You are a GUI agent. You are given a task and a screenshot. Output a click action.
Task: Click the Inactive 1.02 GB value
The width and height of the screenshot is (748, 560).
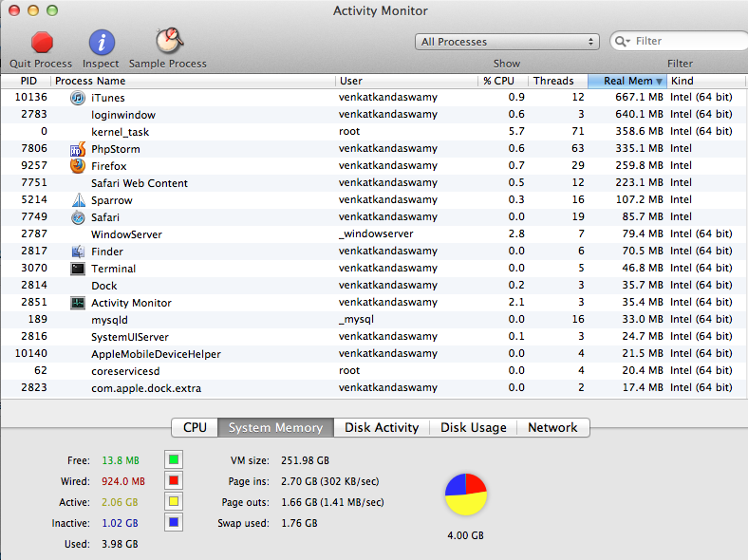[120, 523]
